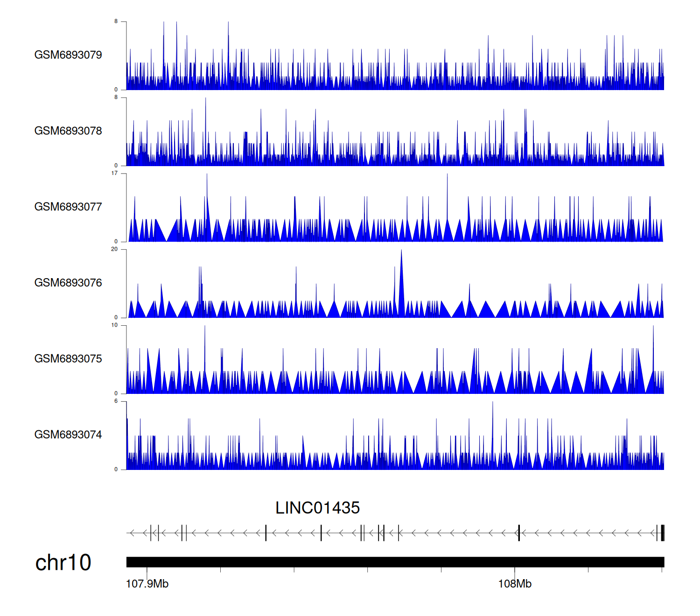Click y-axis maximum 20 on GSM6893076
Image resolution: width=700 pixels, height=616 pixels.
pos(114,249)
